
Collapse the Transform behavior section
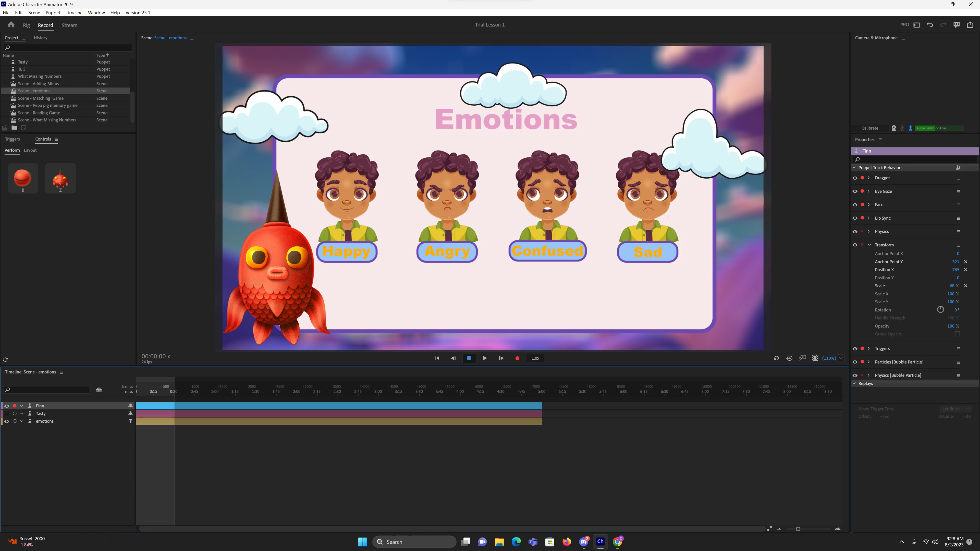(869, 245)
